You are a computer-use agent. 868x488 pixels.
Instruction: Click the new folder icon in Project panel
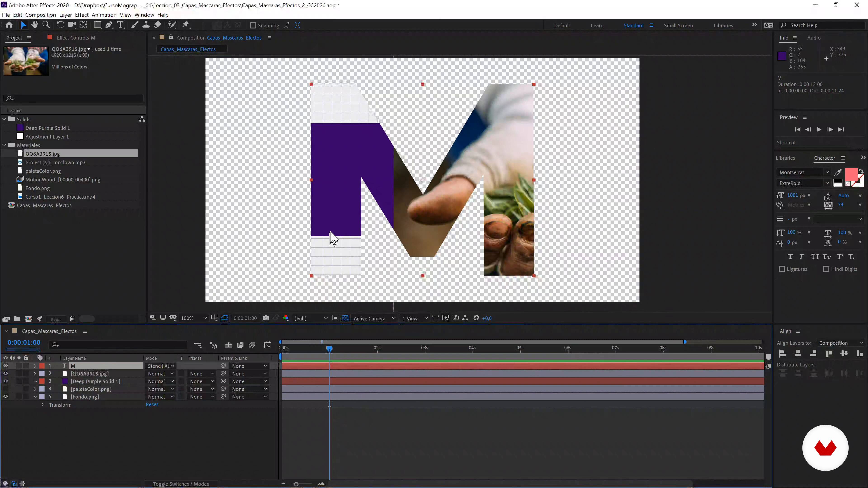(x=17, y=319)
